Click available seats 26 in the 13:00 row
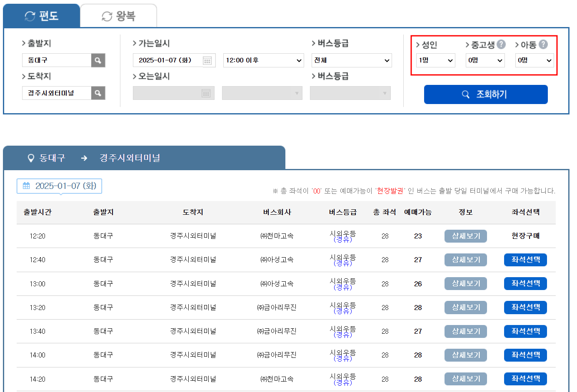Viewport: 577px width, 392px height. point(418,284)
